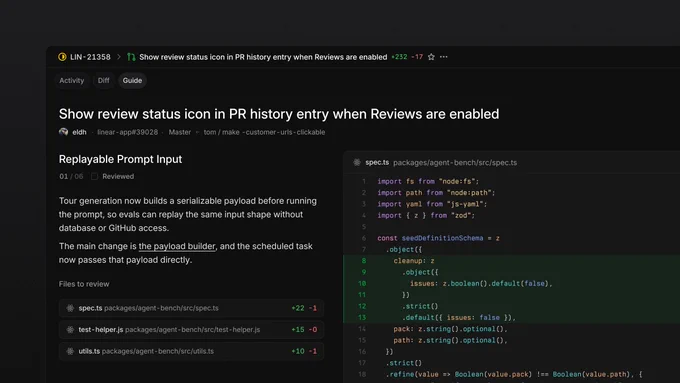Click the LIN-21358 issue status icon
Screen dimensions: 680x383
(x=62, y=57)
